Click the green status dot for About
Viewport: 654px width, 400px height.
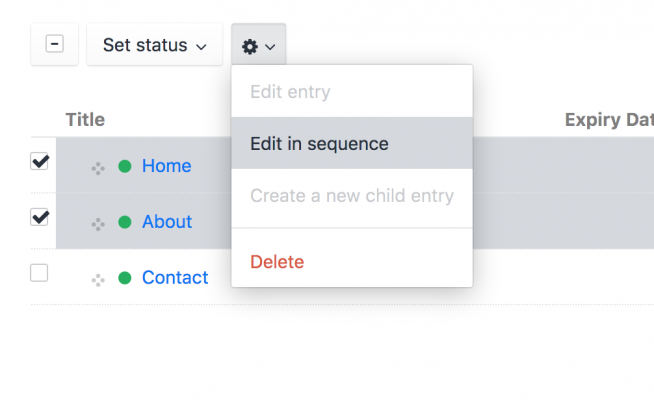click(125, 222)
